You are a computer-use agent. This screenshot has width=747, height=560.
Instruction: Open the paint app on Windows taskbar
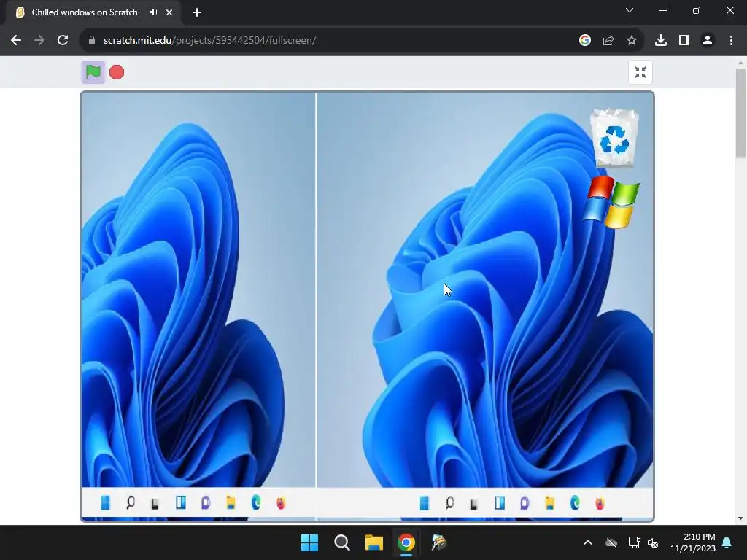coord(438,542)
